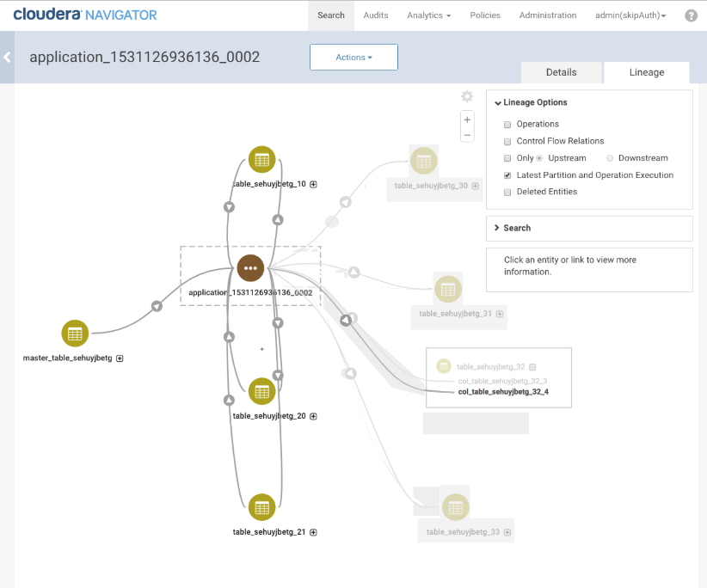Go to the Policies page
The width and height of the screenshot is (707, 588).
(x=485, y=15)
